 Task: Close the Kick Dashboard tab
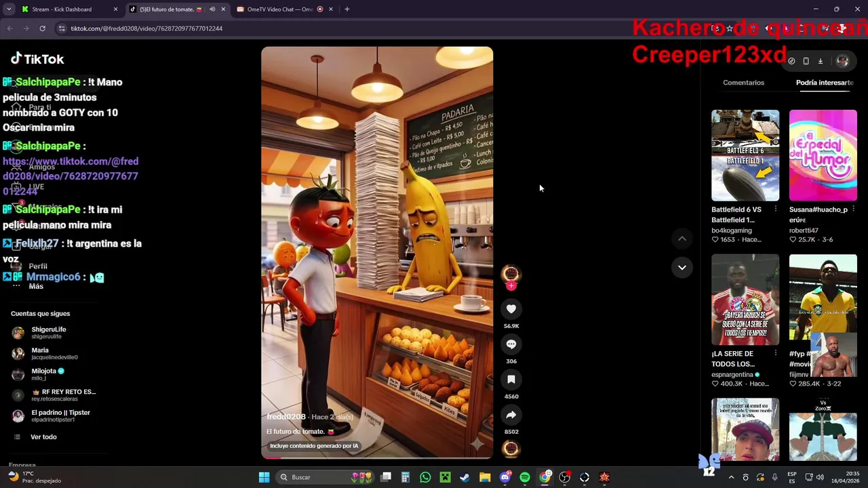[x=115, y=9]
